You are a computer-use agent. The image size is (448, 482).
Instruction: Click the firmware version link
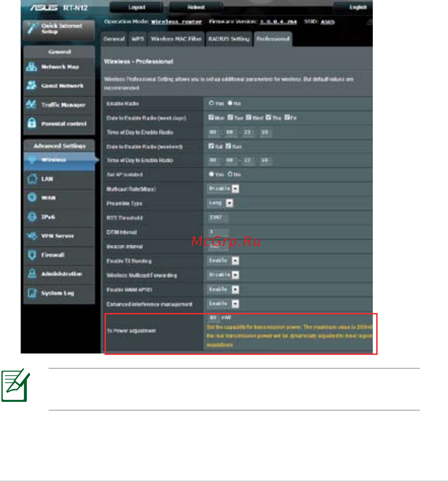coord(278,22)
